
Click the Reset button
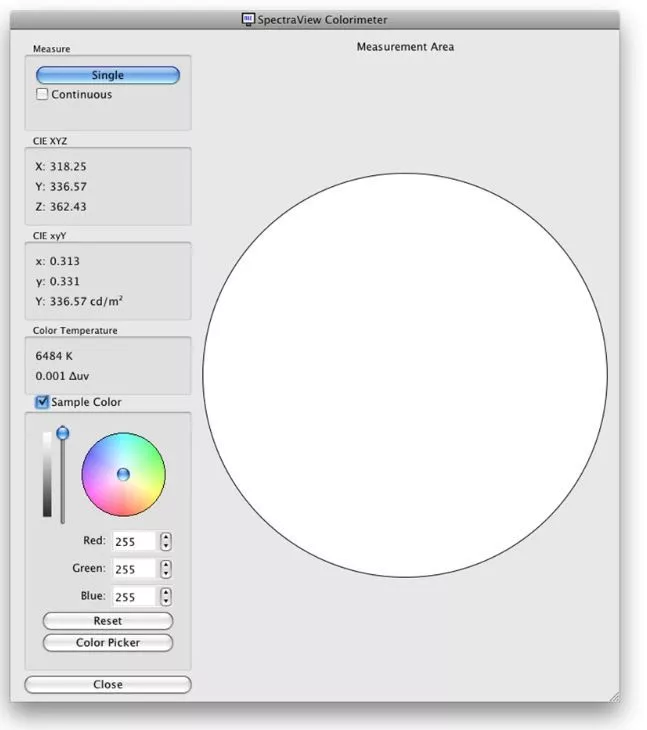point(108,621)
